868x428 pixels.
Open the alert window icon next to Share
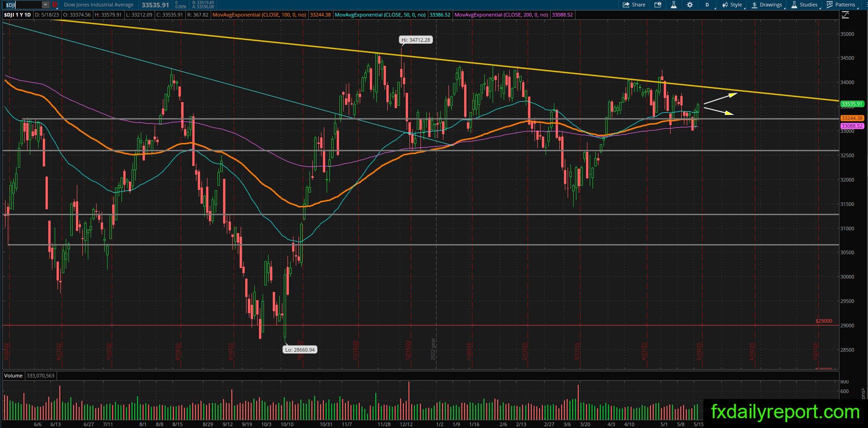(658, 5)
